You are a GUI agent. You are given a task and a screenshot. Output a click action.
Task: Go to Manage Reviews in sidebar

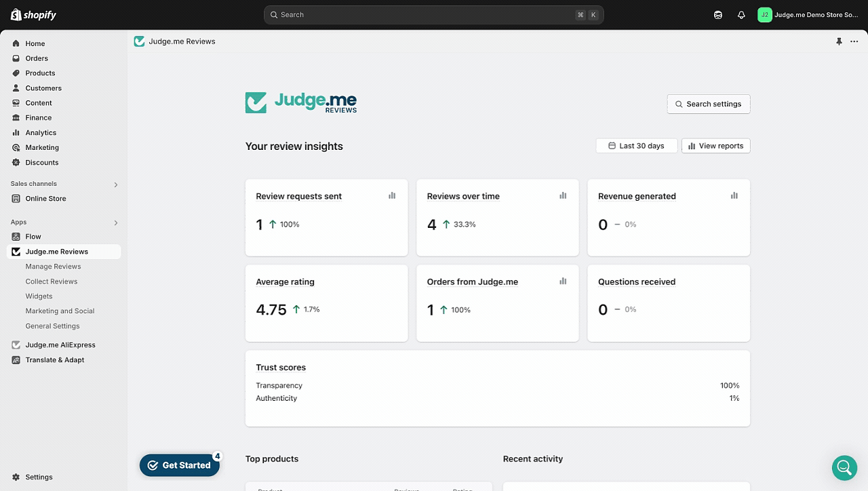(x=53, y=267)
